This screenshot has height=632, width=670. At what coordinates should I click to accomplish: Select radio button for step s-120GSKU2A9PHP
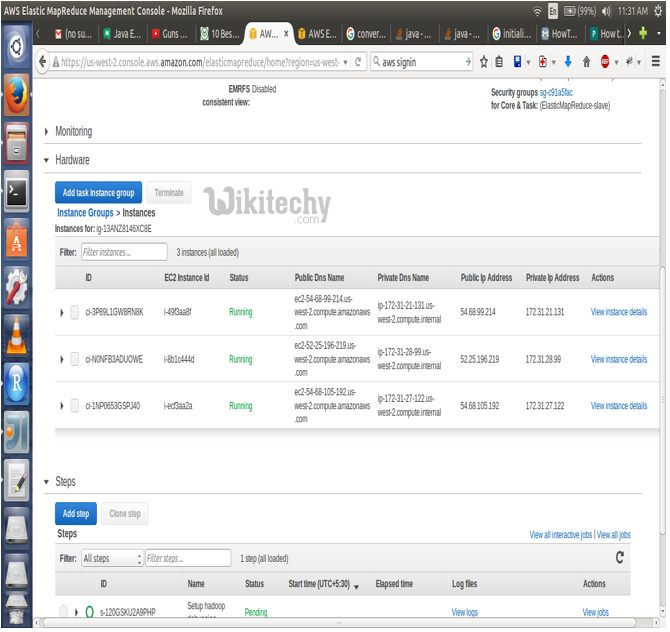click(x=63, y=611)
